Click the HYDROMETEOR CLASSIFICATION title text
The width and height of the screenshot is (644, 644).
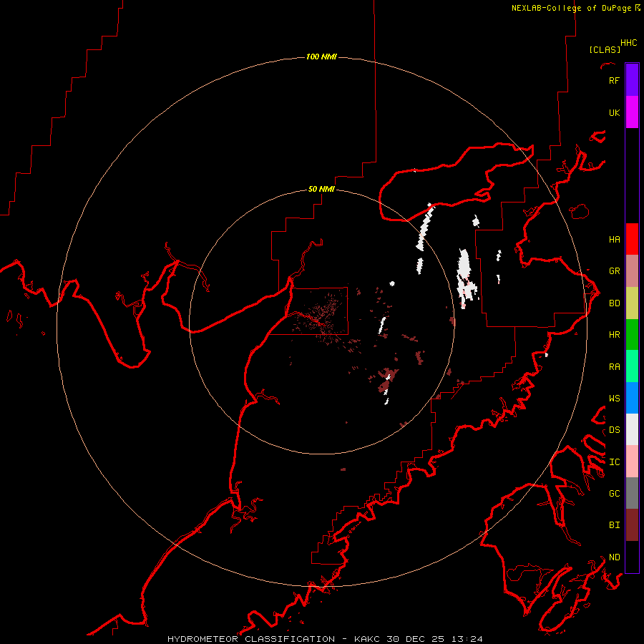point(251,639)
